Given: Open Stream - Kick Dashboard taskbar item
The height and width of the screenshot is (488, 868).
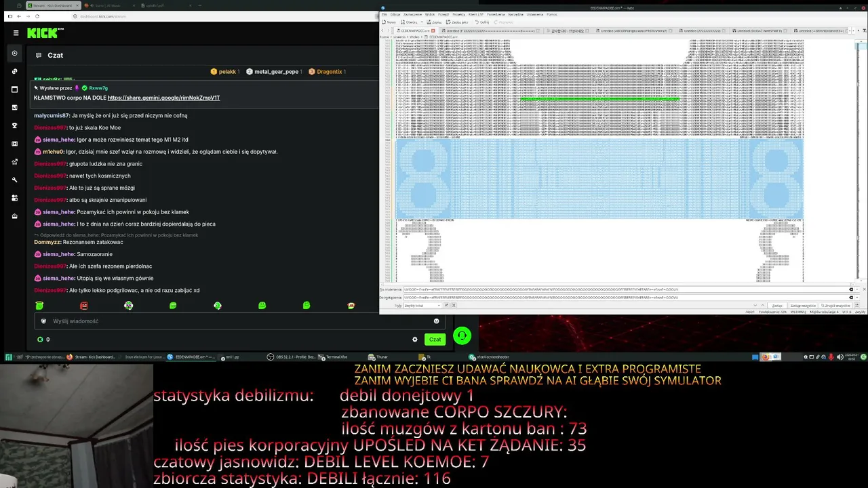Looking at the screenshot, I should click(x=91, y=357).
